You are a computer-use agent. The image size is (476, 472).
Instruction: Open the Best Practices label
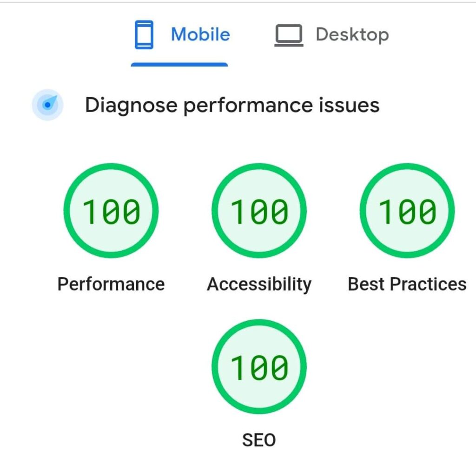click(x=407, y=284)
